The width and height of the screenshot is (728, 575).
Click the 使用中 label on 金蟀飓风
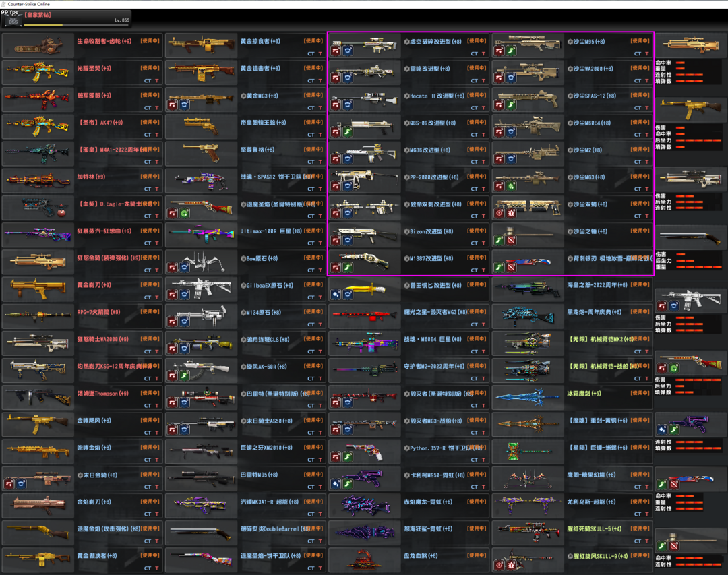click(x=150, y=421)
